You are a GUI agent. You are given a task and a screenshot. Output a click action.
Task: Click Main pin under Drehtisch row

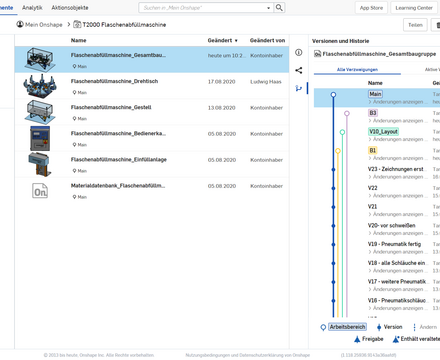tap(80, 92)
